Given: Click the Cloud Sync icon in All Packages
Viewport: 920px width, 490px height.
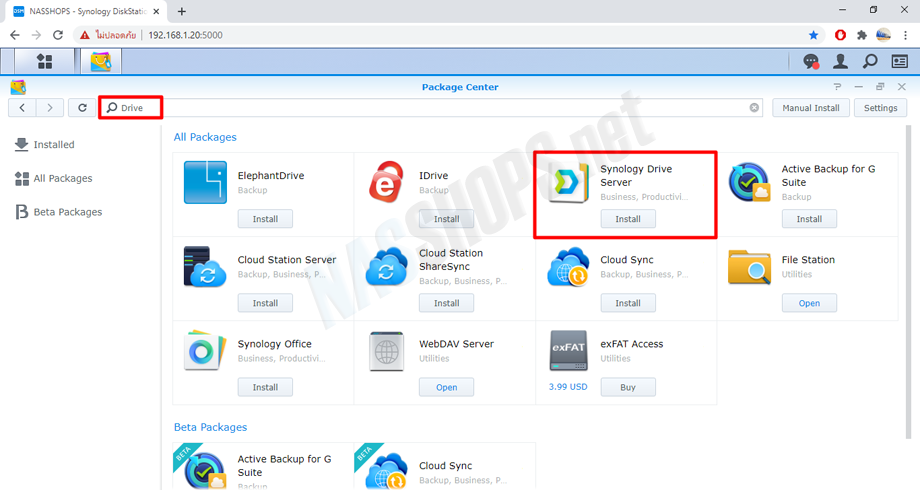Looking at the screenshot, I should [568, 266].
